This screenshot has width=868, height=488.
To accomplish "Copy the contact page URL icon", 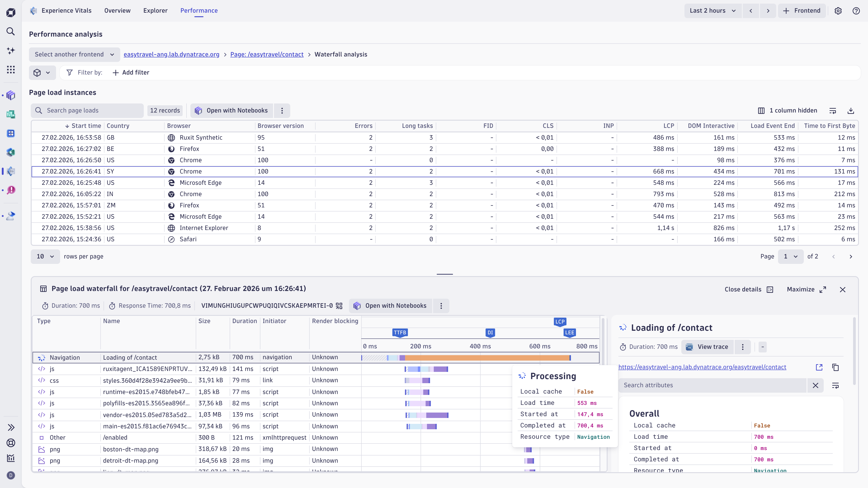I will tap(835, 367).
